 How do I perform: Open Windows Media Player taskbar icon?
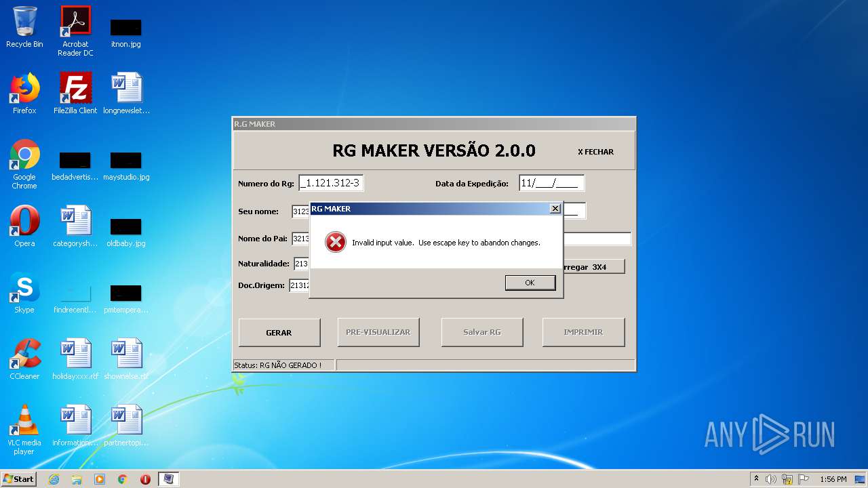click(100, 479)
